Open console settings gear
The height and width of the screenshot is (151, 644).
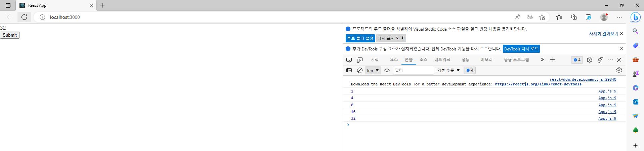point(619,70)
